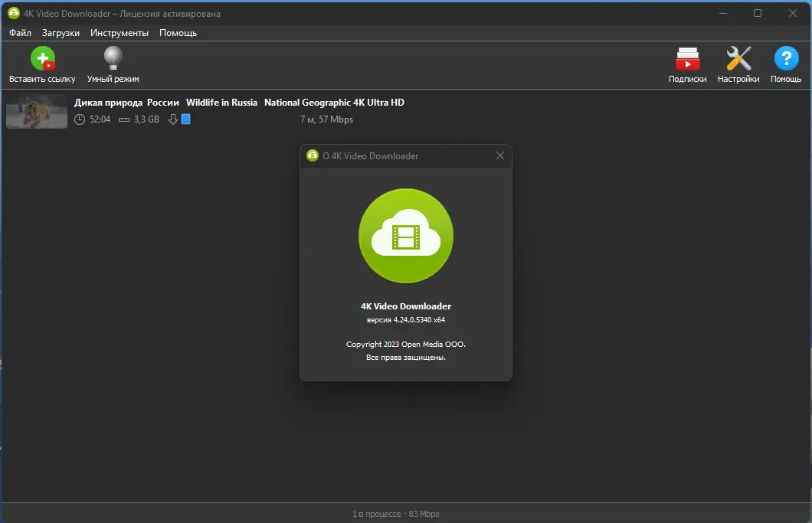The height and width of the screenshot is (523, 812).
Task: Stop the active download with the blue square
Action: click(185, 119)
